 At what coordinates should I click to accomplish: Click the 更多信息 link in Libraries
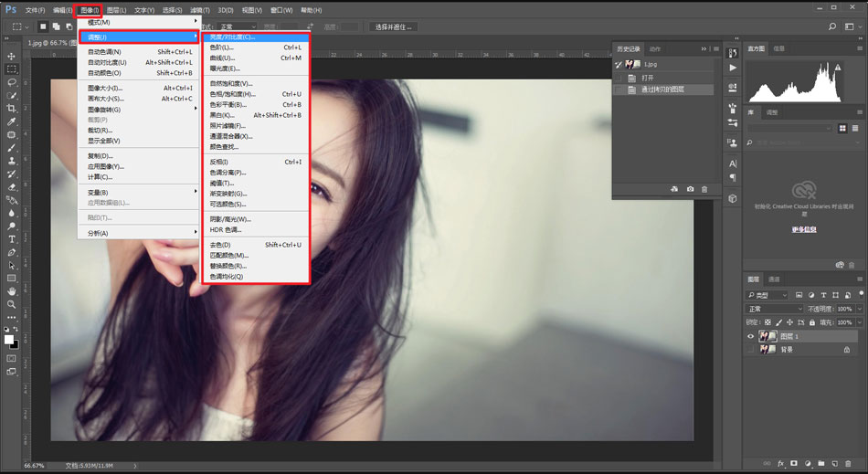click(802, 229)
